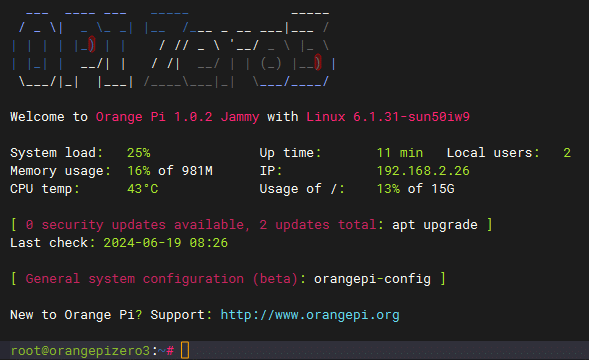Screen dimensions: 589x360
Task: Click the System load value '25%'
Action: click(139, 153)
